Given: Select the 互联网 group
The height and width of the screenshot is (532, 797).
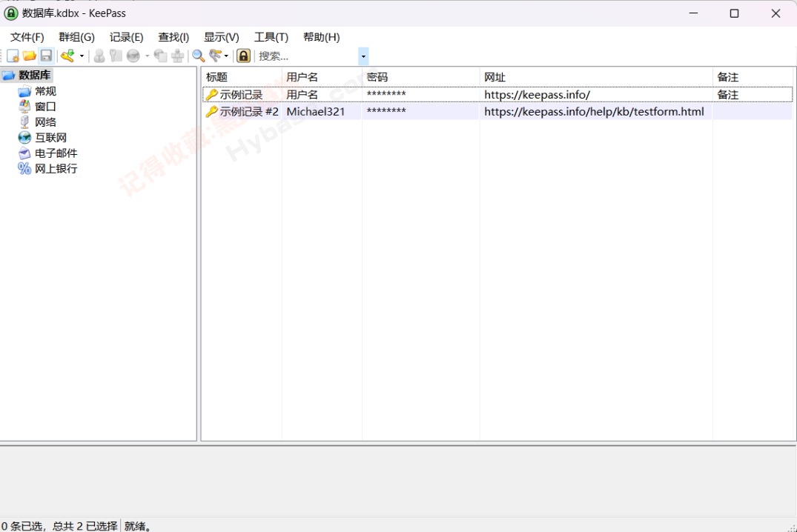Looking at the screenshot, I should pos(51,138).
